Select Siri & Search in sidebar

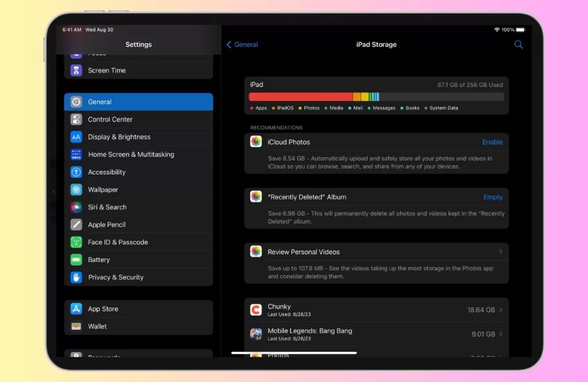tap(138, 207)
